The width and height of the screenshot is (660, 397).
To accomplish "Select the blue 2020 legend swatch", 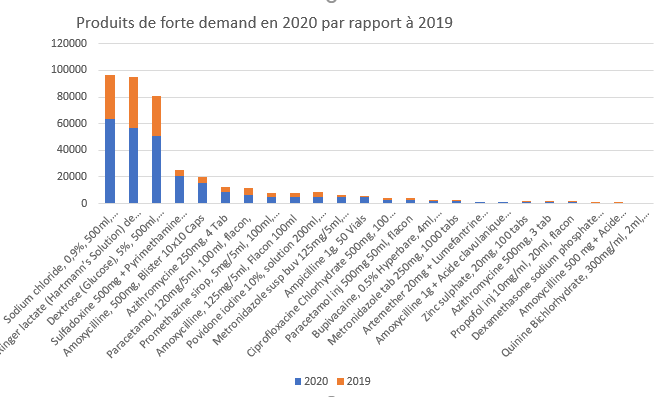I will [298, 381].
